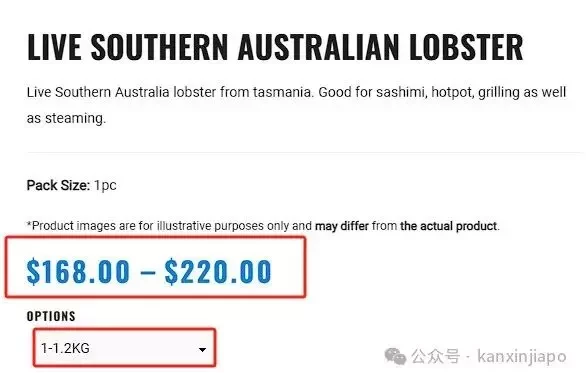
Task: Click the bold 'may differ' text
Action: [342, 226]
